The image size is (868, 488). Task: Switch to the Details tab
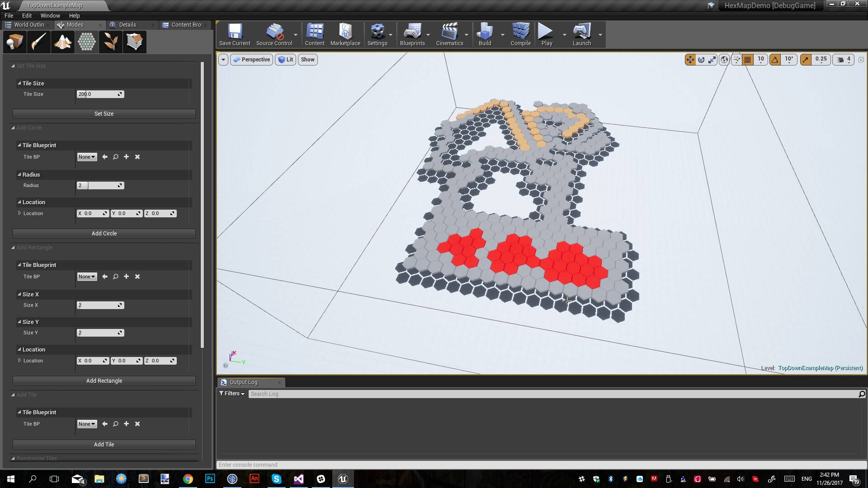click(x=127, y=25)
